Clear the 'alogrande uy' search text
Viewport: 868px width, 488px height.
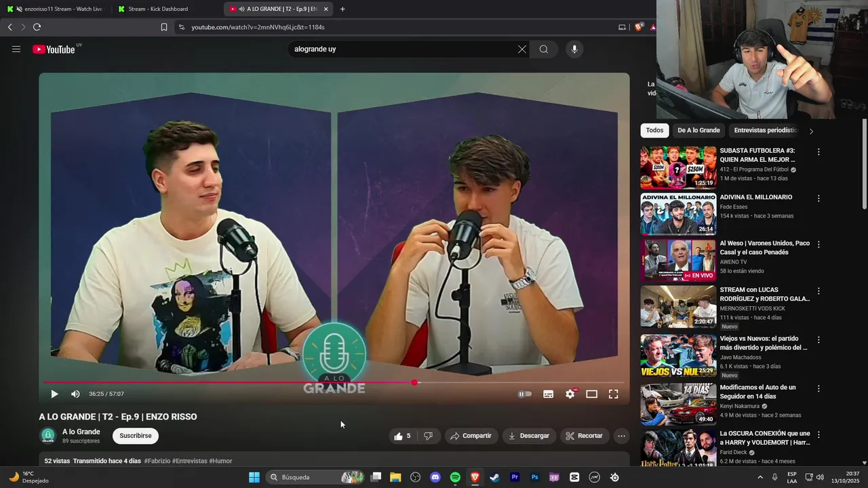point(522,49)
